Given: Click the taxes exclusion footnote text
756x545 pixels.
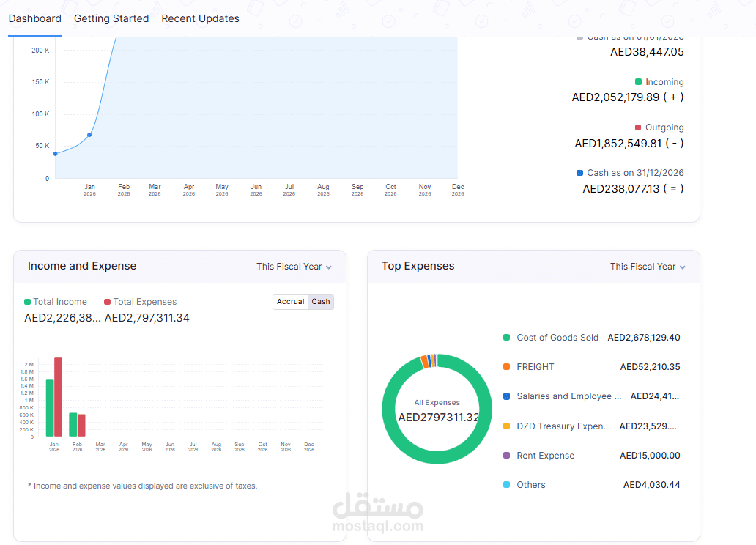Looking at the screenshot, I should pos(143,486).
